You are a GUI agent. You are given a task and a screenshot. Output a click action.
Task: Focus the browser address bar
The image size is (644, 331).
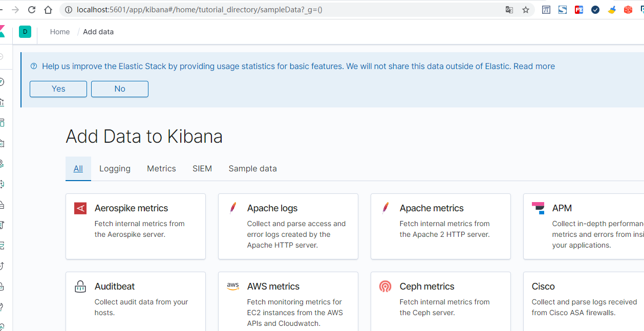(256, 10)
